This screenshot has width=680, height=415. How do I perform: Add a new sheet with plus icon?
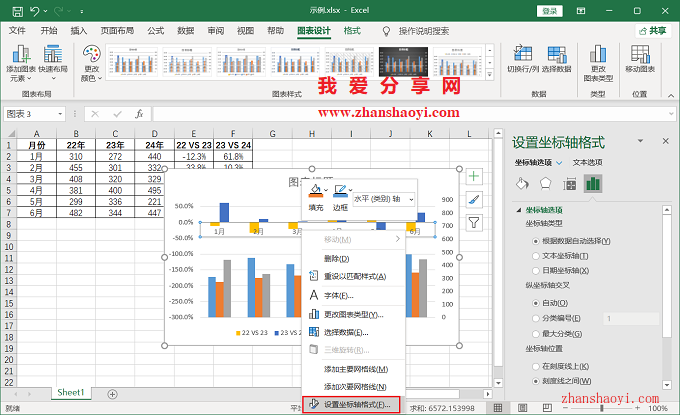click(x=112, y=394)
